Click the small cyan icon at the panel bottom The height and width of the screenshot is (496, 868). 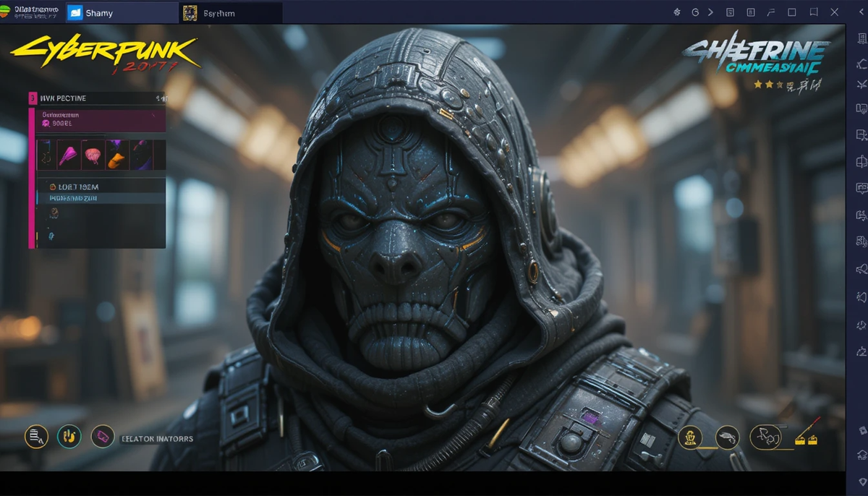51,235
